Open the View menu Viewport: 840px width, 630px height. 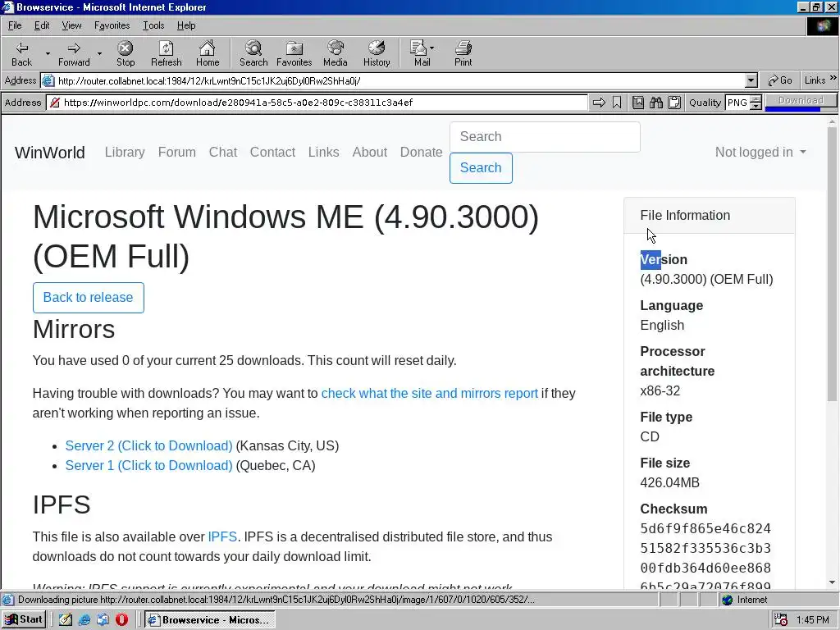click(x=72, y=25)
